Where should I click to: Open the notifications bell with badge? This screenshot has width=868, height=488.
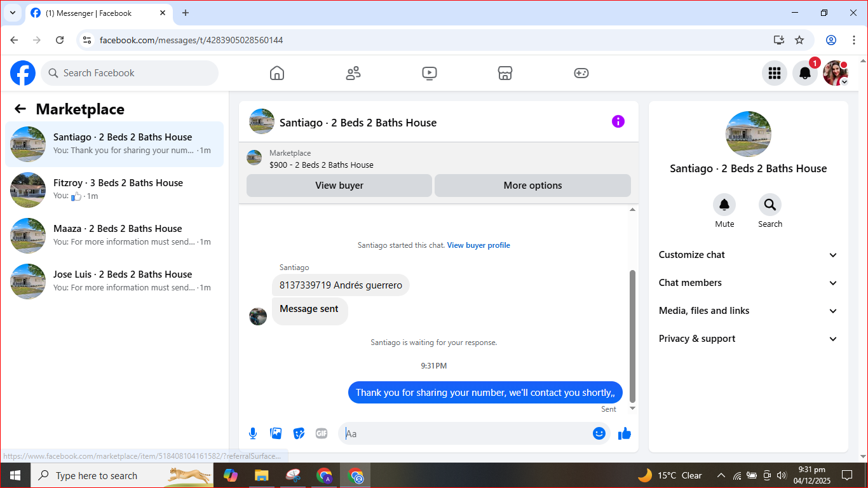(805, 73)
